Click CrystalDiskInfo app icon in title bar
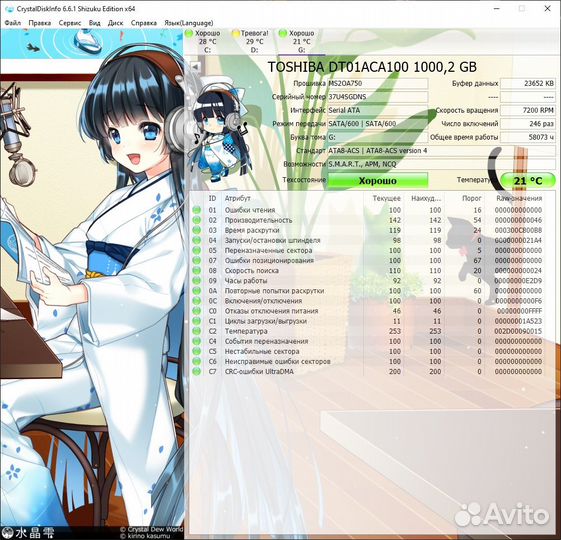The height and width of the screenshot is (540, 561). point(9,9)
